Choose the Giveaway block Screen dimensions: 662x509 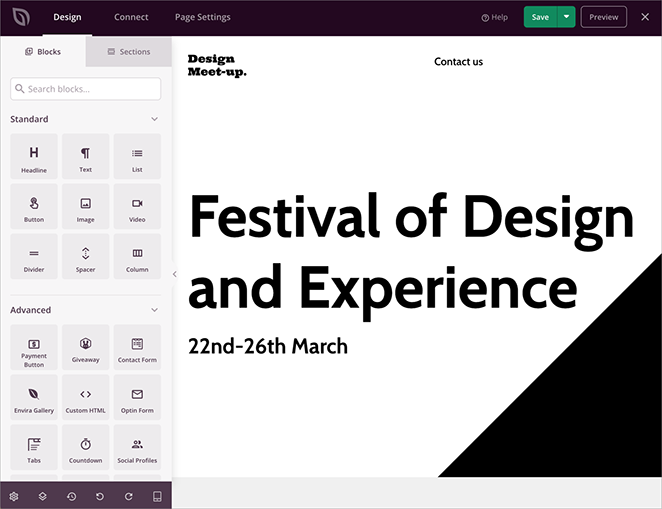[86, 348]
